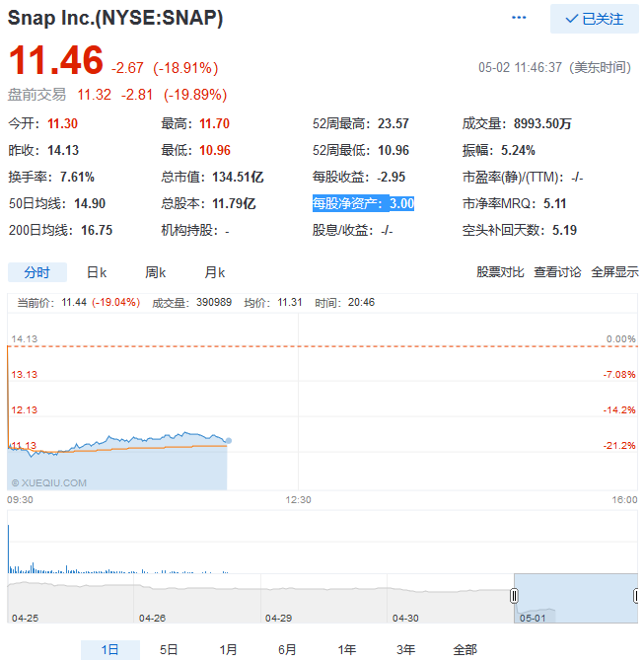Click 全屏显示 fullscreen display

614,272
